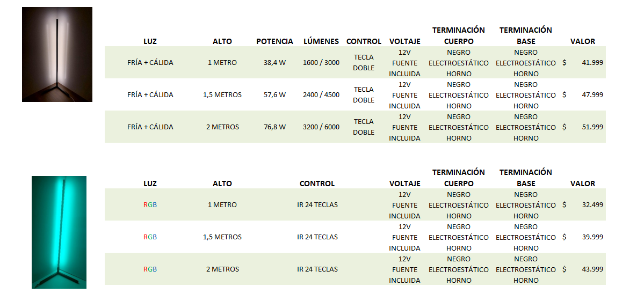Click the 2400 / 4500 lumens cell

pyautogui.click(x=321, y=94)
